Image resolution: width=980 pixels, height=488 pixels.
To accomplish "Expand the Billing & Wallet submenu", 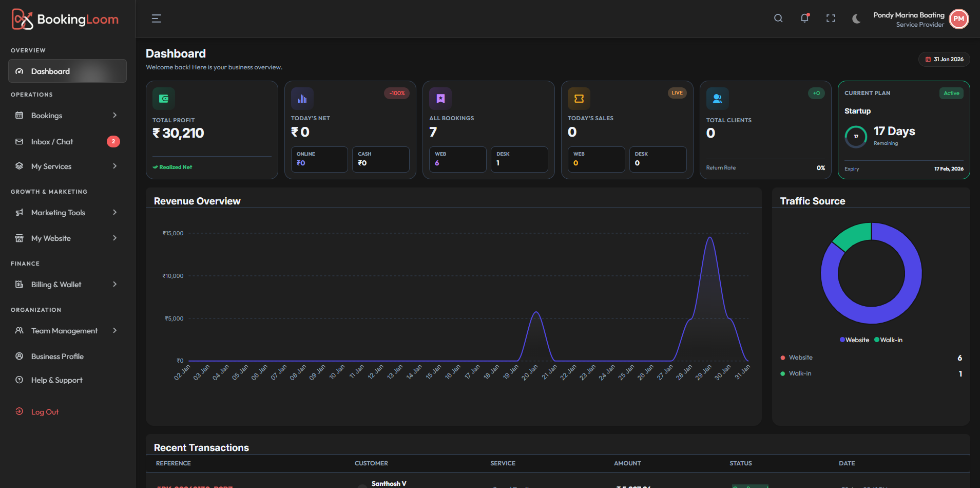I will pyautogui.click(x=67, y=285).
